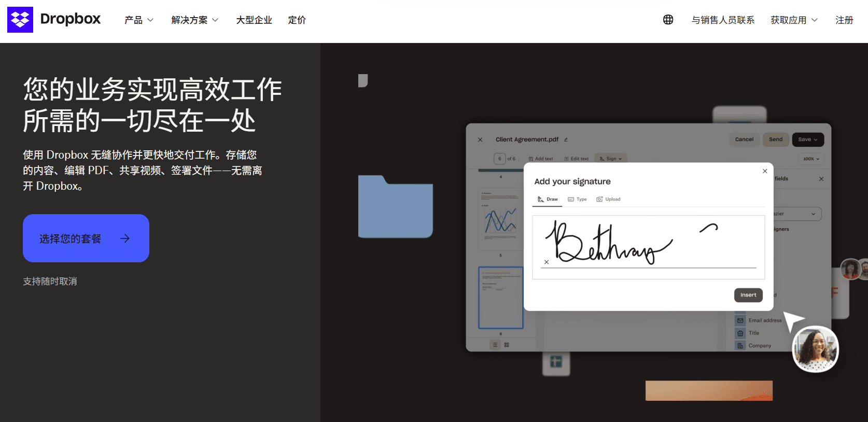Image resolution: width=868 pixels, height=422 pixels.
Task: Click the Dropbox box logo icon
Action: pyautogui.click(x=20, y=20)
